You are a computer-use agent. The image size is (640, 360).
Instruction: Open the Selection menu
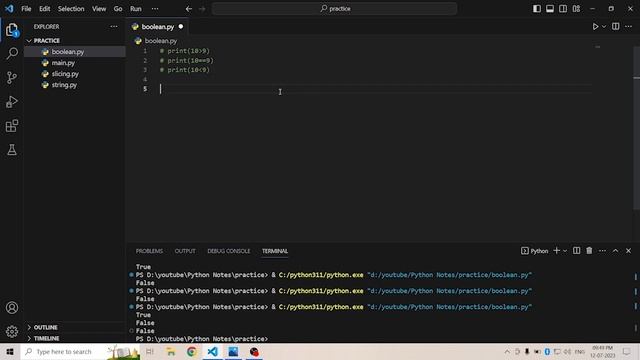coord(71,9)
